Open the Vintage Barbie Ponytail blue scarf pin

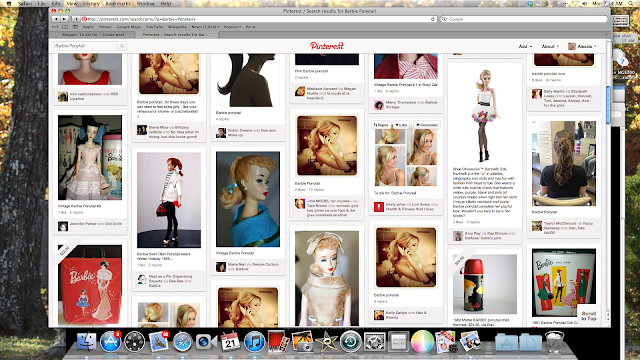click(x=248, y=199)
